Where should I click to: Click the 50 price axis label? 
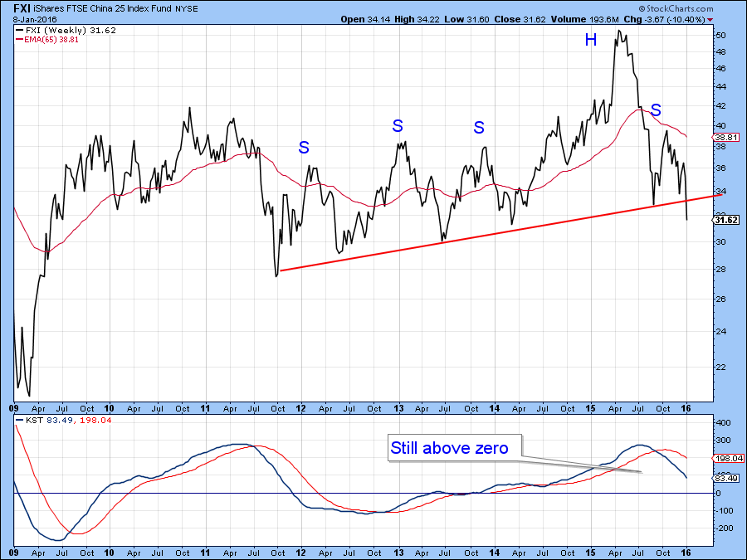[x=720, y=35]
